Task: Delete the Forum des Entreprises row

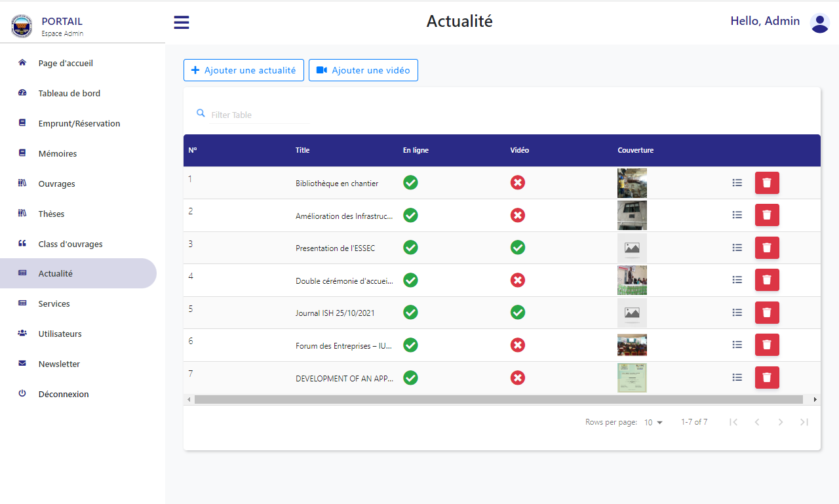Action: [x=767, y=345]
